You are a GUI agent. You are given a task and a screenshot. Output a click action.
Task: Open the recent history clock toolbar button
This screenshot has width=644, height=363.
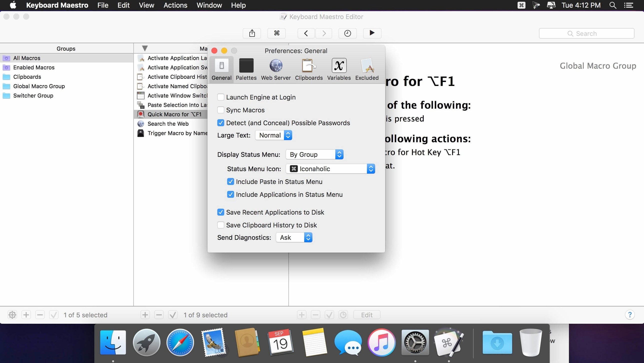348,33
